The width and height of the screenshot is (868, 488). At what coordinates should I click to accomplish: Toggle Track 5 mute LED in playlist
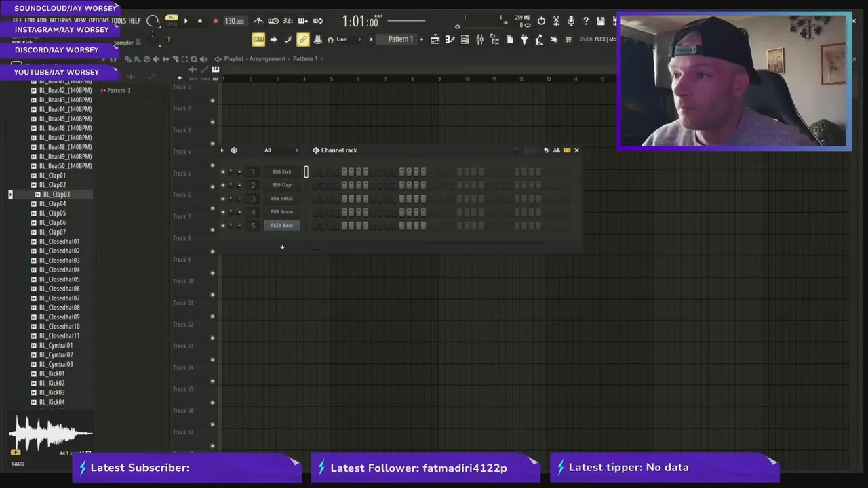point(212,186)
